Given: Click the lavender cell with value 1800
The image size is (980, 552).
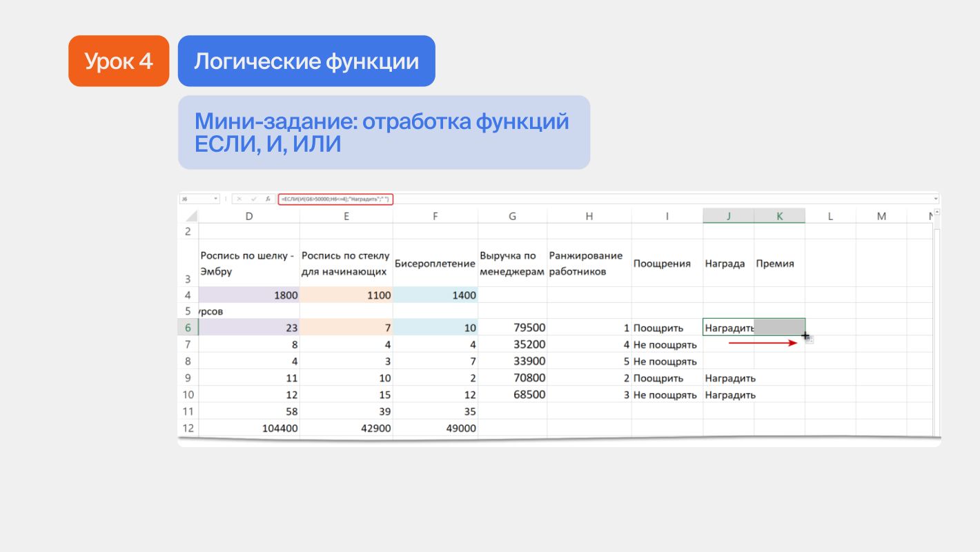Looking at the screenshot, I should point(249,295).
